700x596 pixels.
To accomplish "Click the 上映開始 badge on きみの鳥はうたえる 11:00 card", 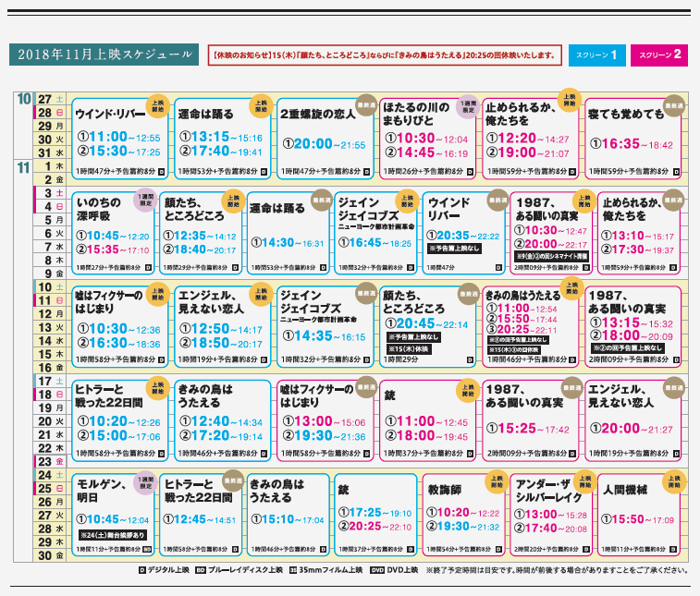I will coord(571,288).
